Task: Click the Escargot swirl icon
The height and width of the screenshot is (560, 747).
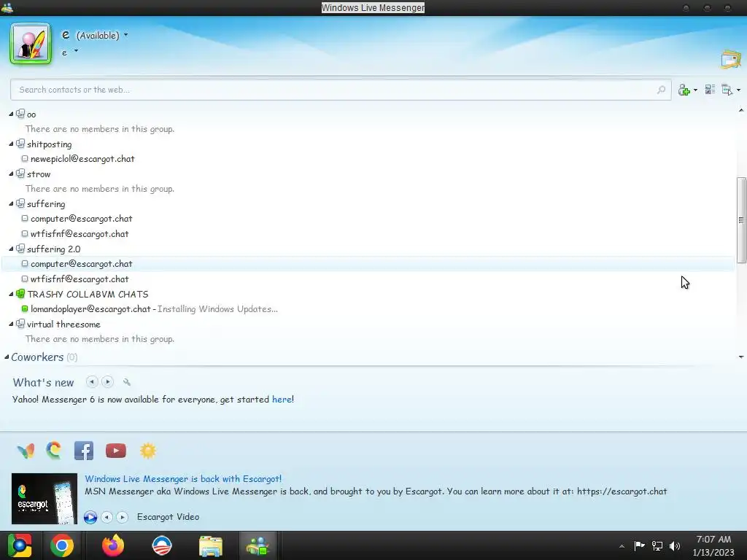Action: pyautogui.click(x=54, y=451)
